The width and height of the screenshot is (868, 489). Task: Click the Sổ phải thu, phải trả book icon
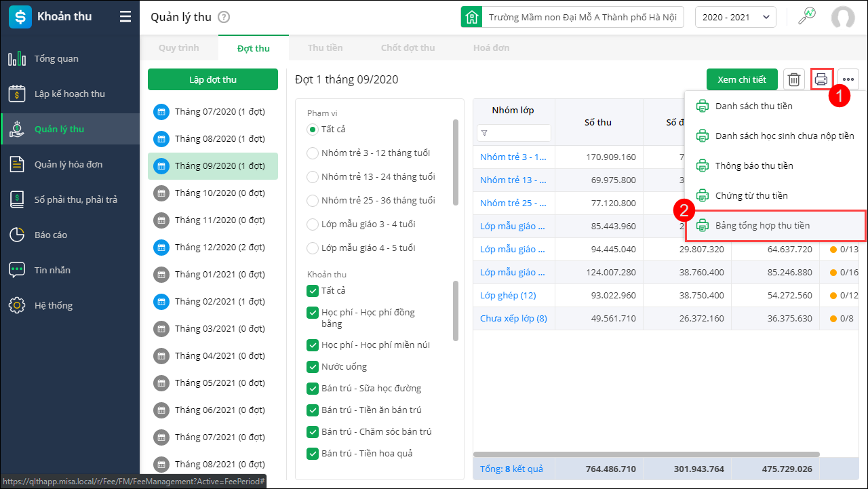[x=17, y=200]
